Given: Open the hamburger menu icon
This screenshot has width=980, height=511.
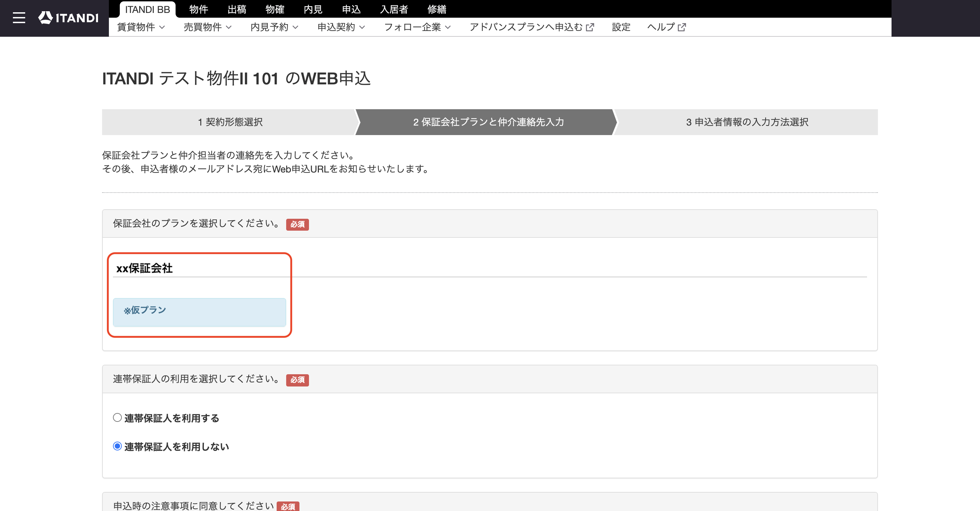Looking at the screenshot, I should click(x=19, y=18).
